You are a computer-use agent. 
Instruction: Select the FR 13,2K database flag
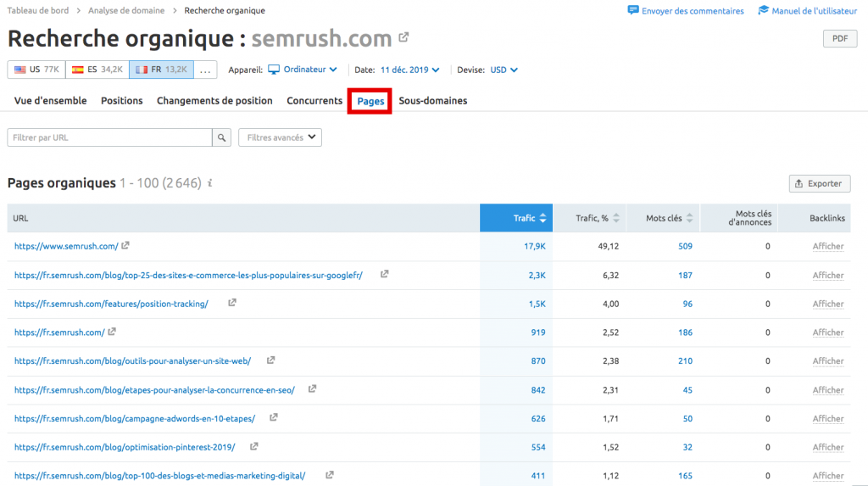161,70
